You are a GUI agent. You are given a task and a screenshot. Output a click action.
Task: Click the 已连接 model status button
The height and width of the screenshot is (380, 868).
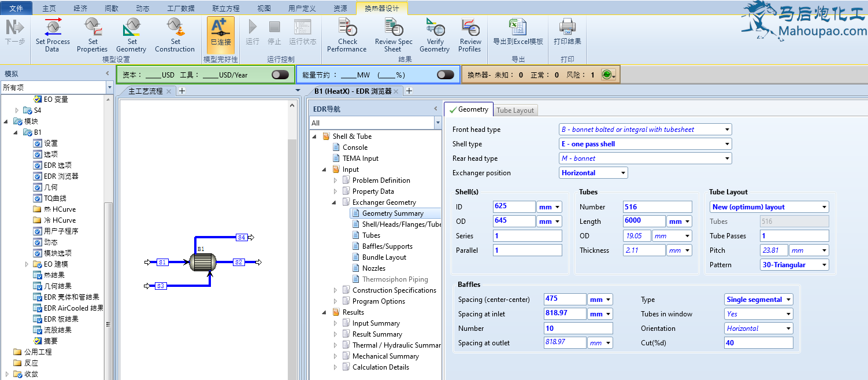(221, 35)
